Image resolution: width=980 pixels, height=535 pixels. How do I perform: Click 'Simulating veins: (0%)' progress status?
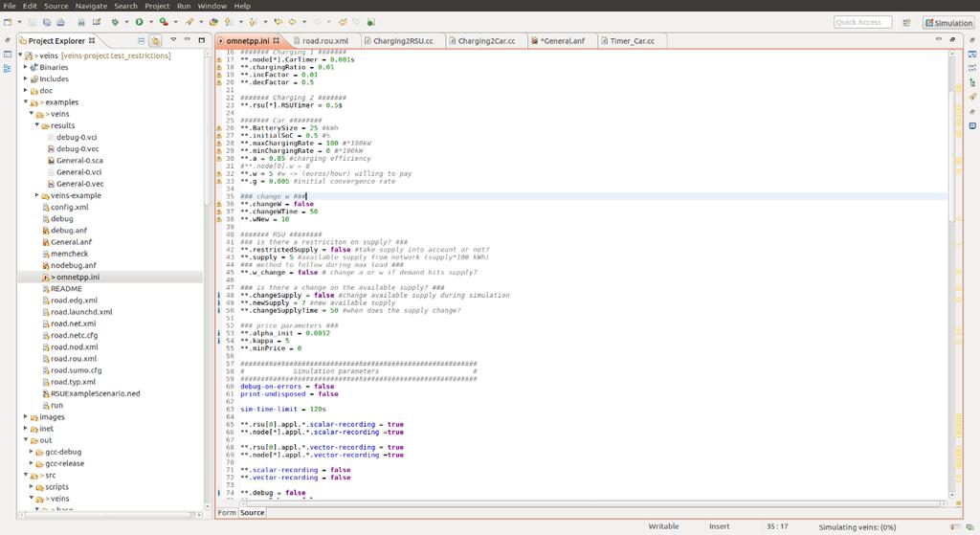[x=857, y=527]
